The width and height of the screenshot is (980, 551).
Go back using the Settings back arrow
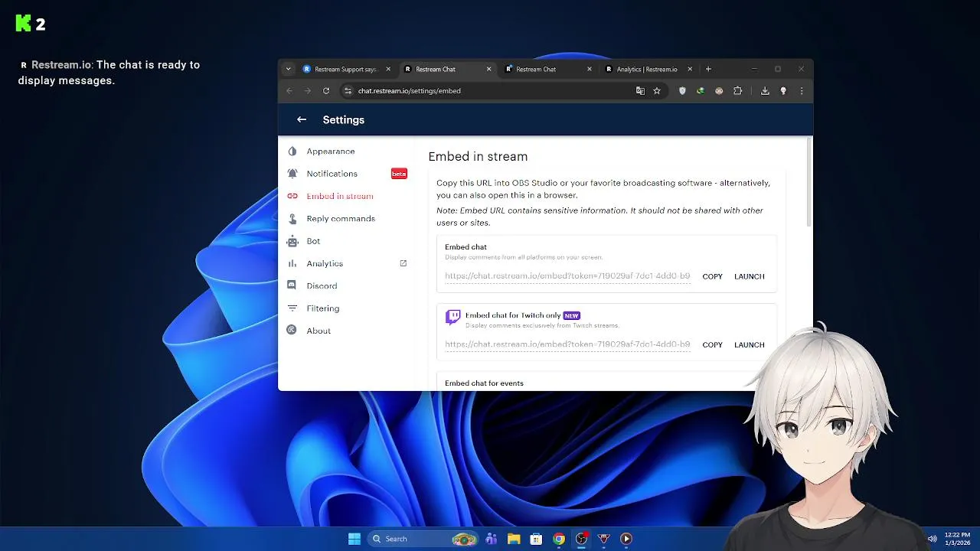(x=302, y=119)
